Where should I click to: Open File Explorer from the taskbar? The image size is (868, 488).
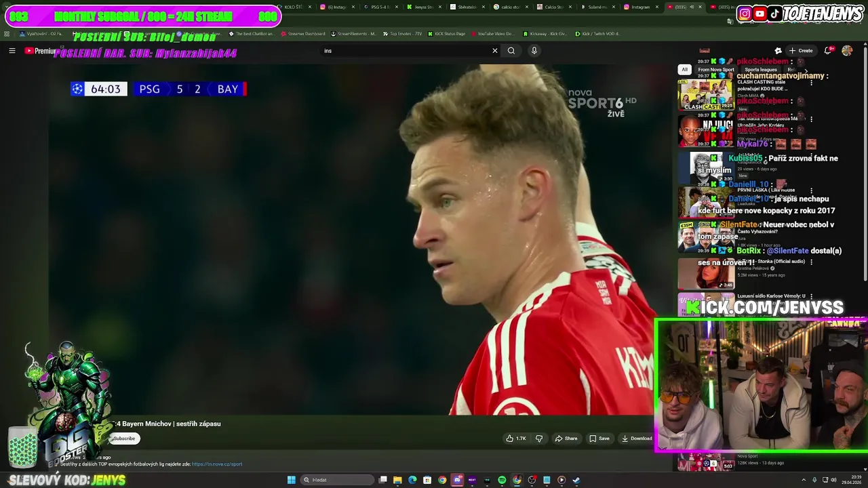(398, 480)
